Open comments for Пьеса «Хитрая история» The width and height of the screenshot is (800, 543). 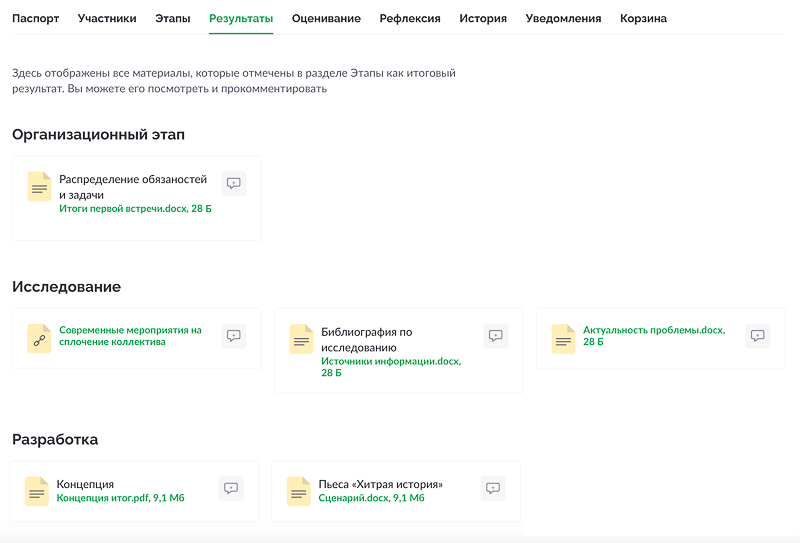[493, 488]
